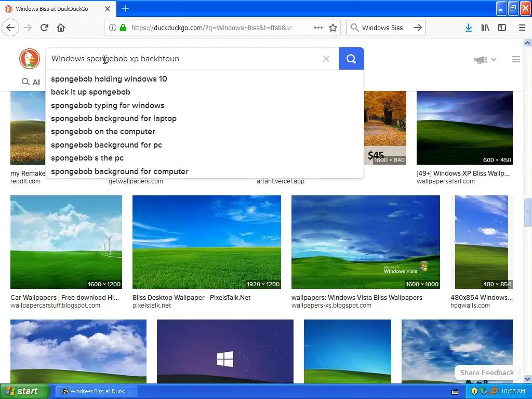This screenshot has height=399, width=532.
Task: Select the Windows Biss at Duck... taskbar button
Action: pos(96,391)
